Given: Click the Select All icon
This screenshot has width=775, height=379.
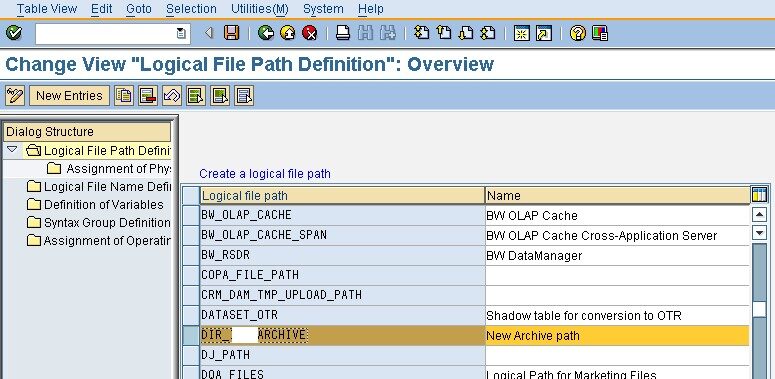Looking at the screenshot, I should pos(196,95).
